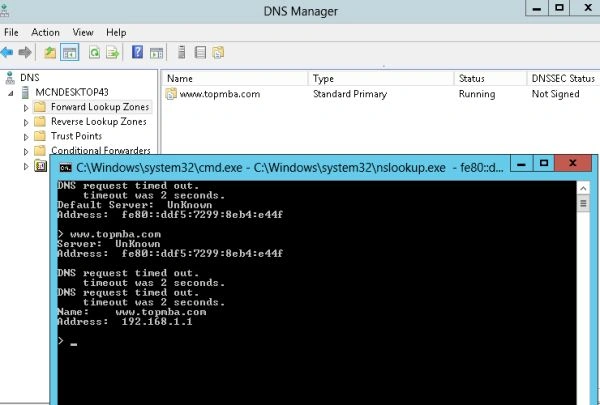Click the new zone folder icon in toolbar

(x=218, y=52)
